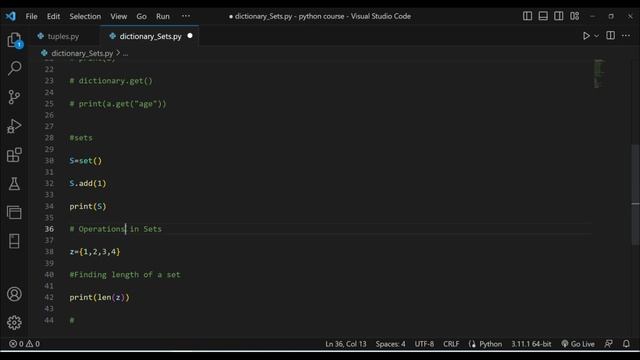The height and width of the screenshot is (360, 640).
Task: Open the Extensions view
Action: click(x=14, y=155)
